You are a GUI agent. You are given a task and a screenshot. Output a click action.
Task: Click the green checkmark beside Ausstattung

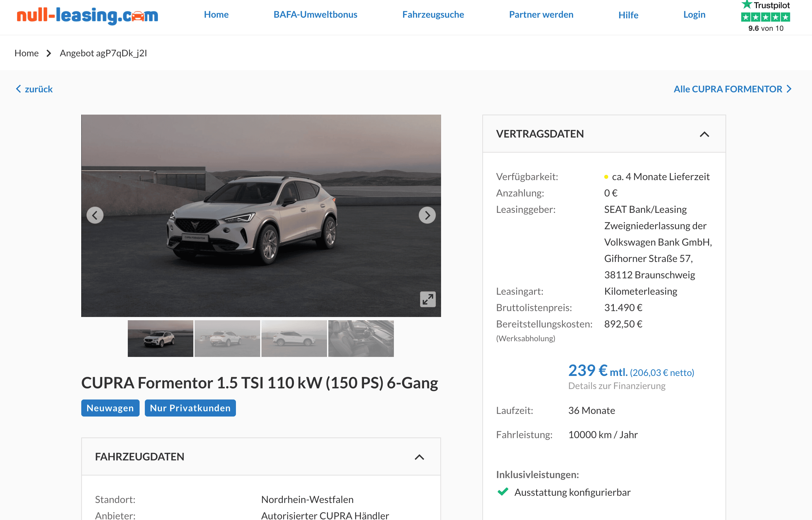point(503,492)
